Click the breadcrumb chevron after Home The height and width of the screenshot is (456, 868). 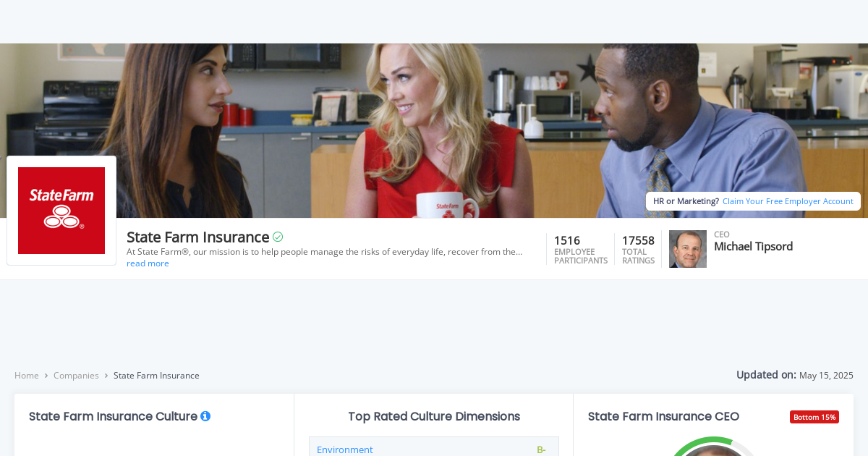[x=46, y=376]
